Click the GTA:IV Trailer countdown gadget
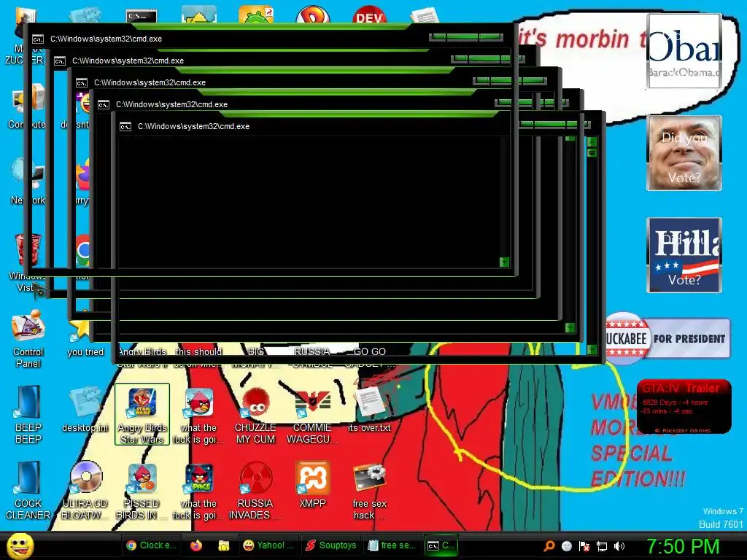 coord(684,406)
